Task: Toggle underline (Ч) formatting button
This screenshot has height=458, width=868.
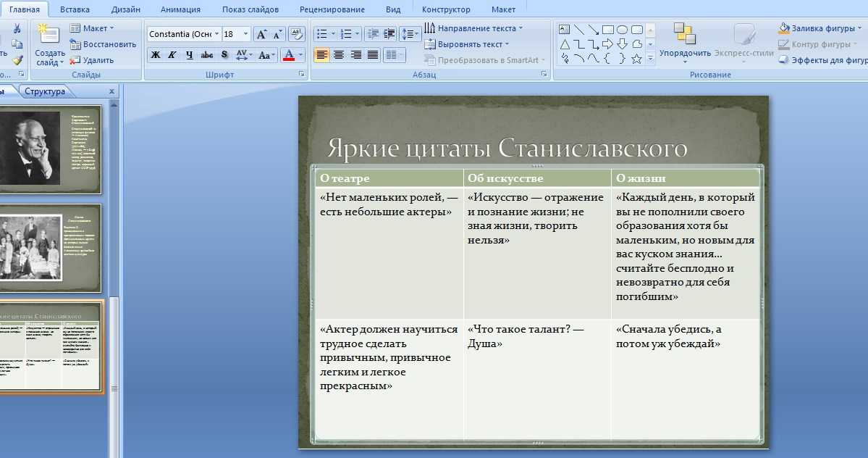Action: (190, 55)
